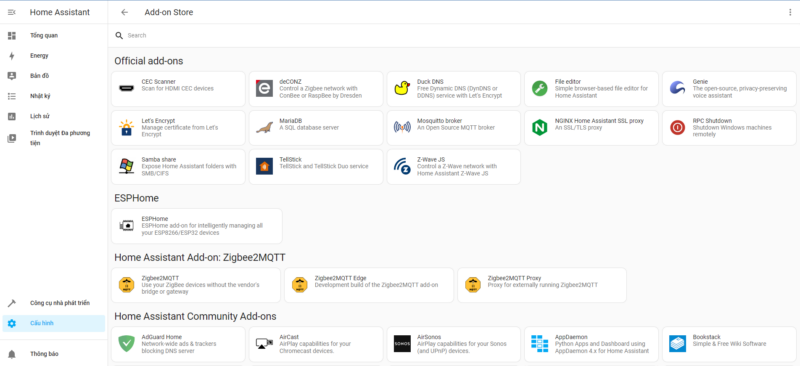Click the media browser play icon
This screenshot has width=800, height=366.
pyautogui.click(x=12, y=138)
